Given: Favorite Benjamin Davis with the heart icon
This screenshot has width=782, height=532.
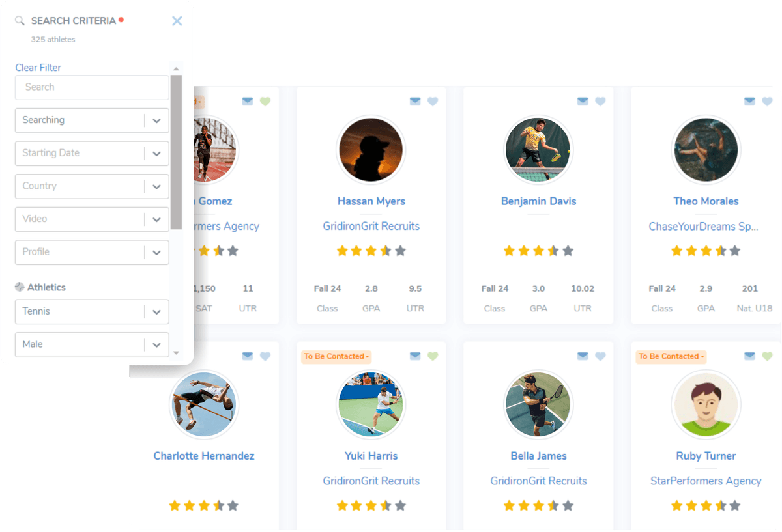Looking at the screenshot, I should pos(600,102).
